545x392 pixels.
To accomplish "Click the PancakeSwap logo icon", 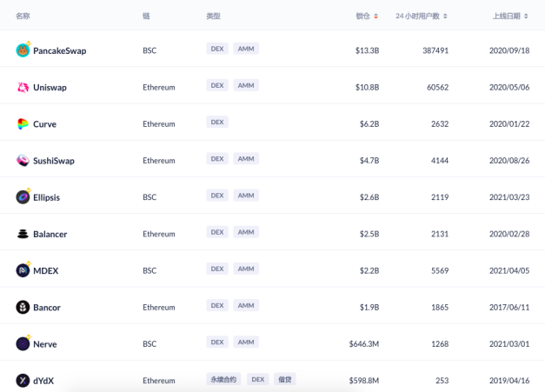I will 23,50.
